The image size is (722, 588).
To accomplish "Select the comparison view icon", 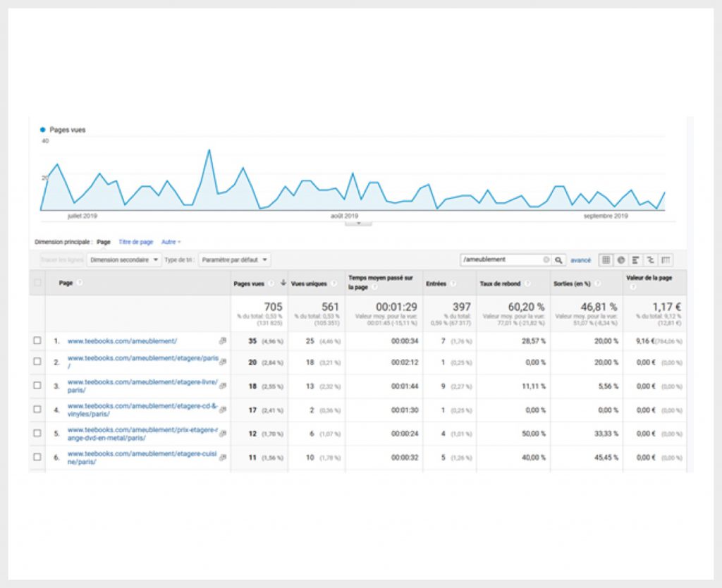I will click(650, 260).
